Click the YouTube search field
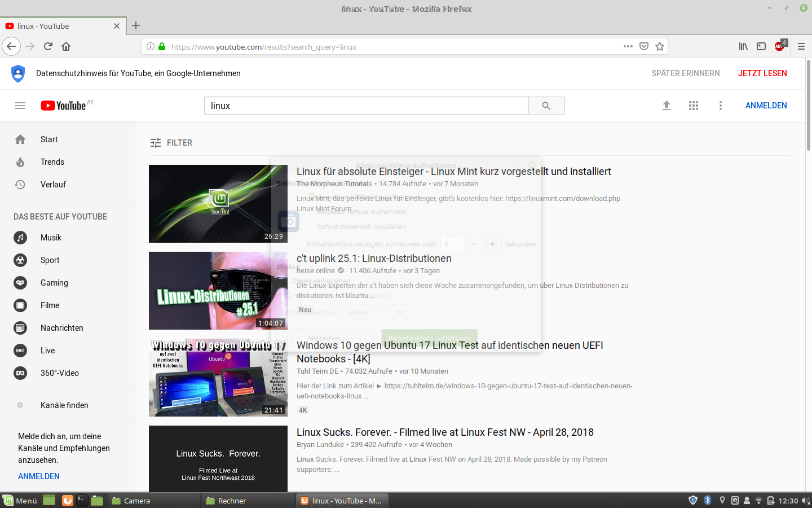 coord(367,106)
